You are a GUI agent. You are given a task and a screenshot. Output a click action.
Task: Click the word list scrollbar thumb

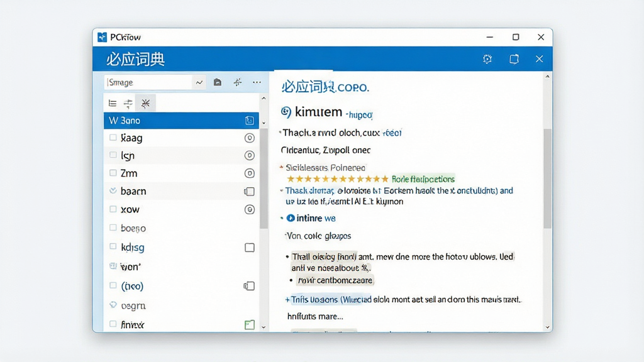point(264,178)
